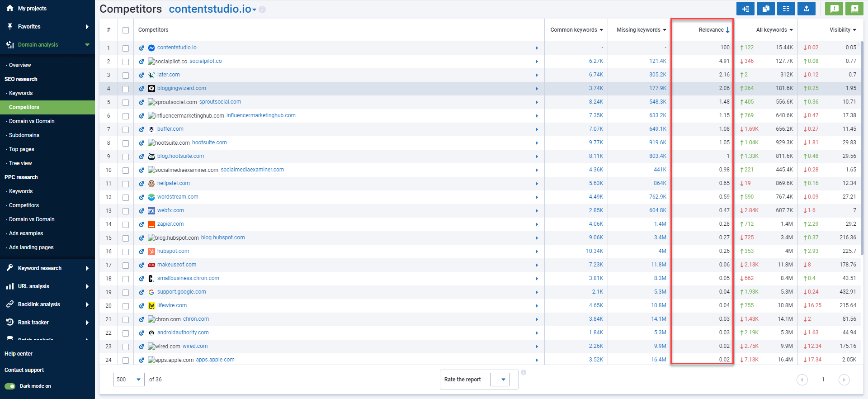Click common keywords 6.27K for socialpilot.co

[x=596, y=61]
